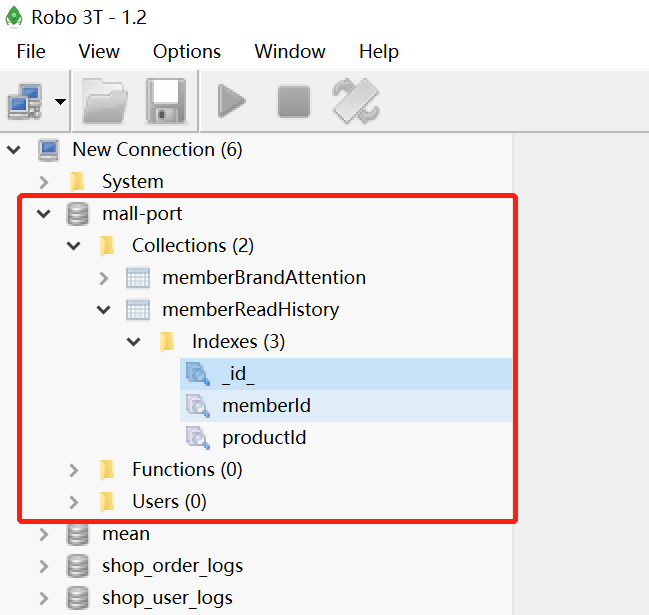Open the View menu
649x615 pixels.
99,52
